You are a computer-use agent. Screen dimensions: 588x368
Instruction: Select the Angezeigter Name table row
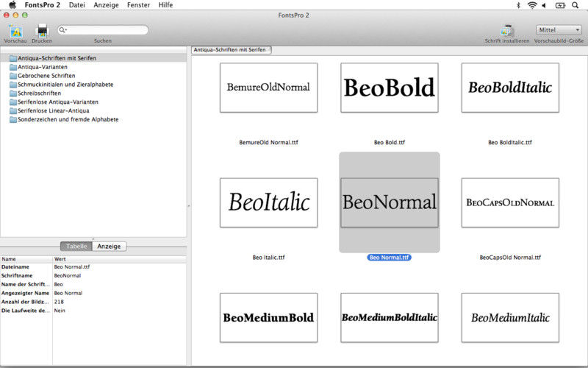93,293
